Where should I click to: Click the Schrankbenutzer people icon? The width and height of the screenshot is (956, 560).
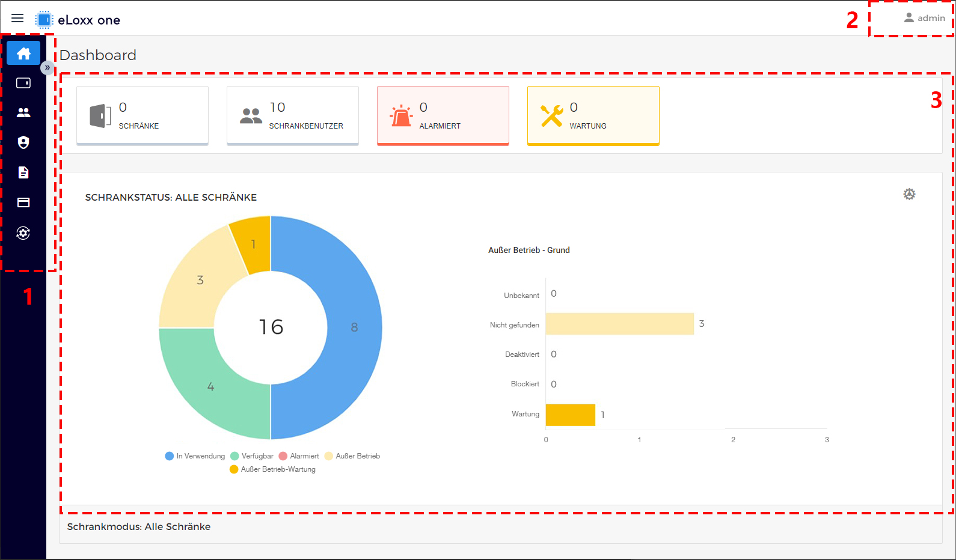(251, 116)
